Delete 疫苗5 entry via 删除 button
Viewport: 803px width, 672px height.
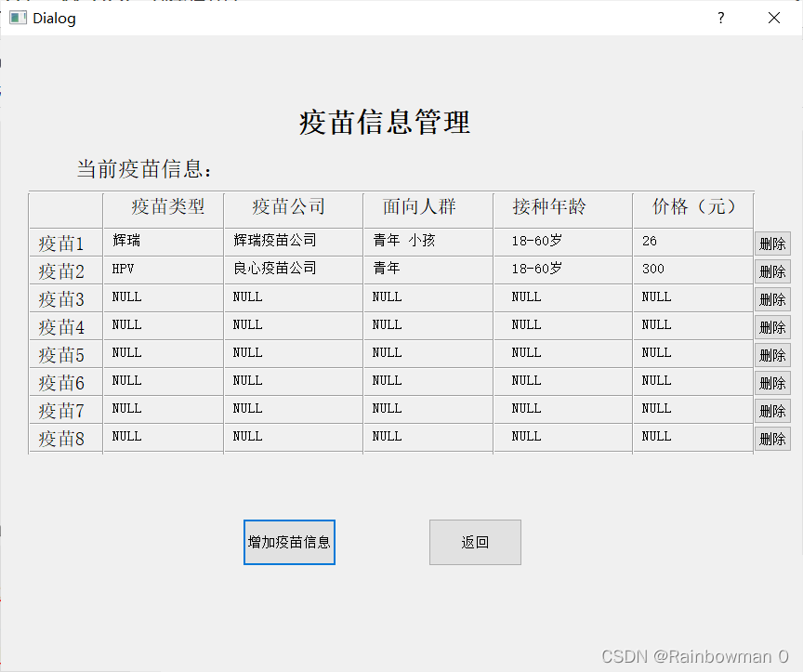click(x=772, y=355)
